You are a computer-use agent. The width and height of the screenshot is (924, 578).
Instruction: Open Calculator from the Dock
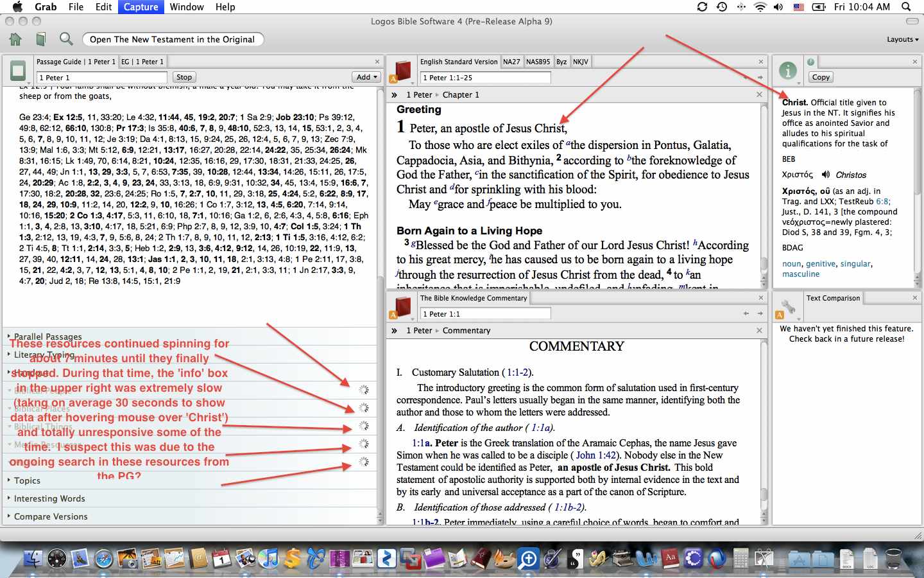click(740, 559)
